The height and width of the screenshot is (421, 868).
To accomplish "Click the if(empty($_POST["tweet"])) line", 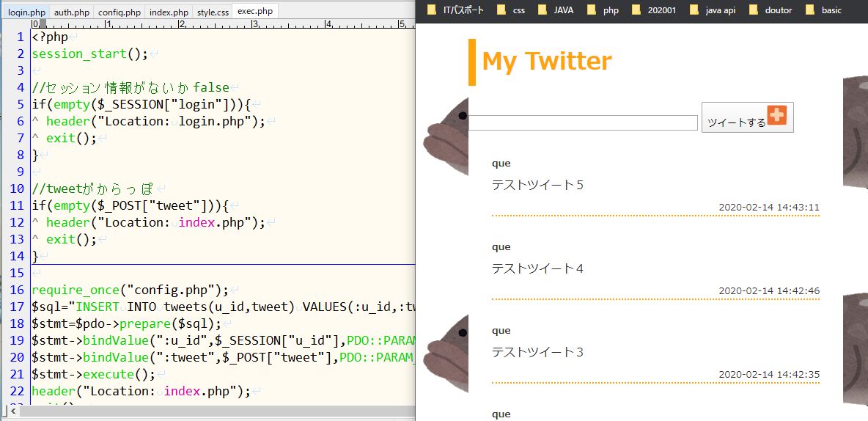I will click(x=131, y=206).
